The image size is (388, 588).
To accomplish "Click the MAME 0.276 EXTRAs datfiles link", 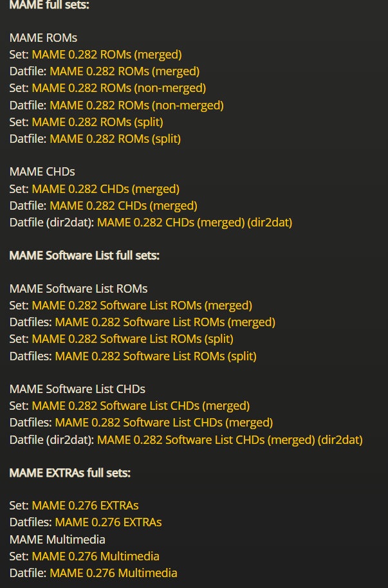I will (x=108, y=522).
